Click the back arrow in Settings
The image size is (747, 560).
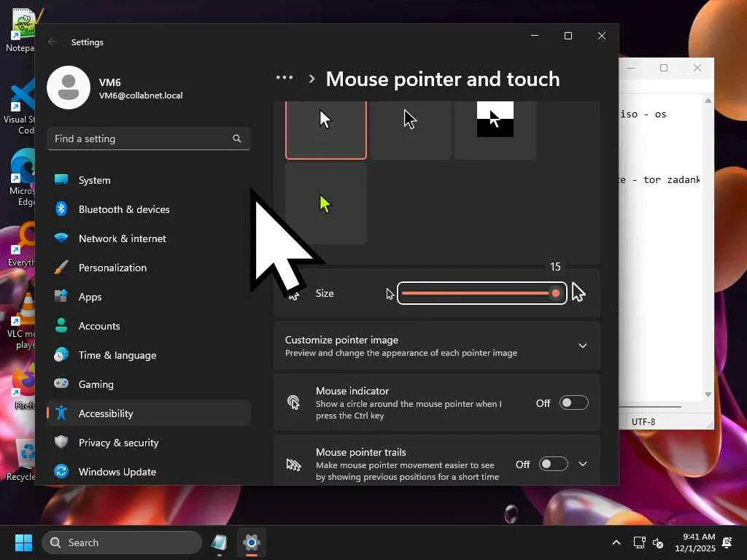(x=53, y=42)
